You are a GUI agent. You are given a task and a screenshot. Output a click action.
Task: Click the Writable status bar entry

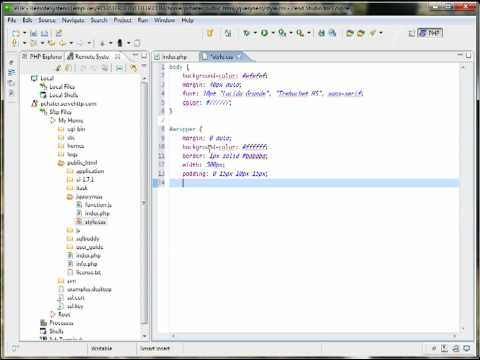pyautogui.click(x=102, y=348)
